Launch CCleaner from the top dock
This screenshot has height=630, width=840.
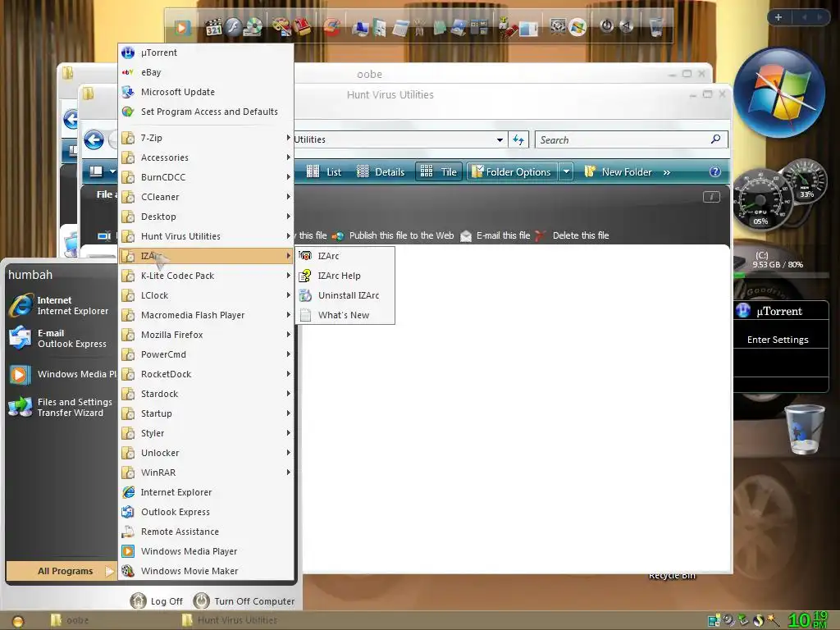tap(331, 27)
